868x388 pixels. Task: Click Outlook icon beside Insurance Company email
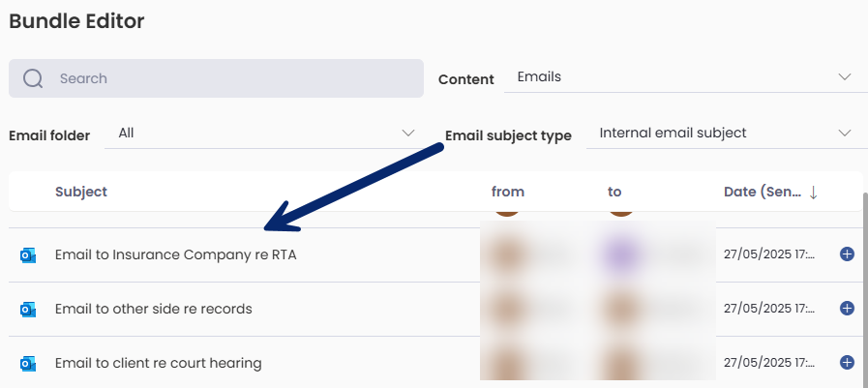(x=28, y=255)
